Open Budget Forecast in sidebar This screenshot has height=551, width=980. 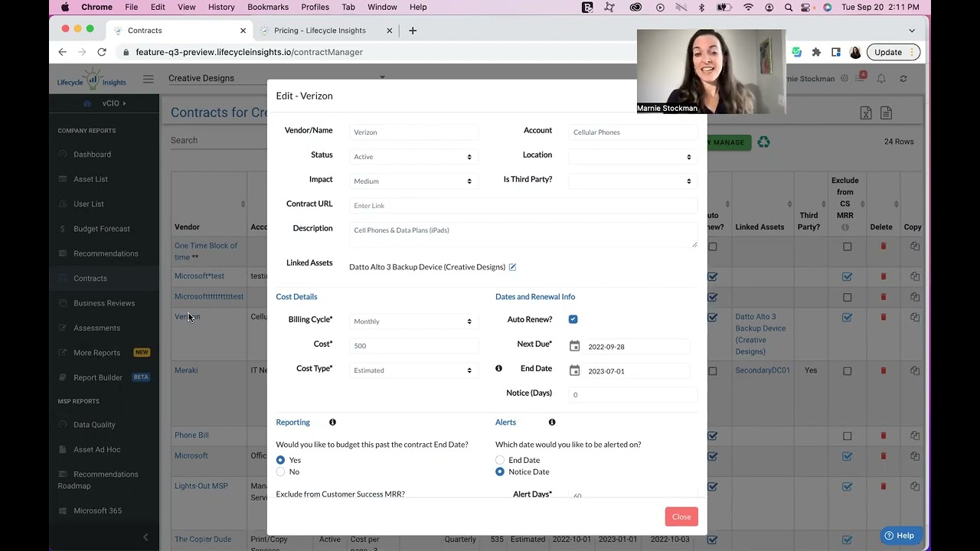click(102, 229)
